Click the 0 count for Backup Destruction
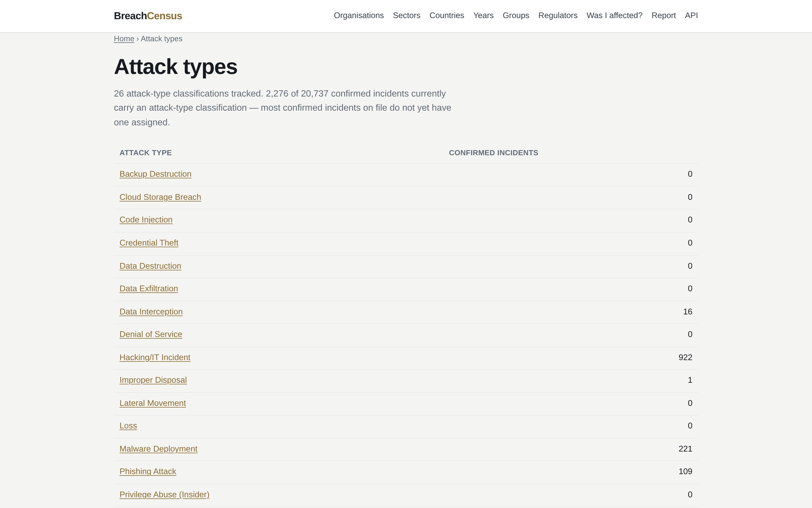812x508 pixels. click(x=690, y=174)
